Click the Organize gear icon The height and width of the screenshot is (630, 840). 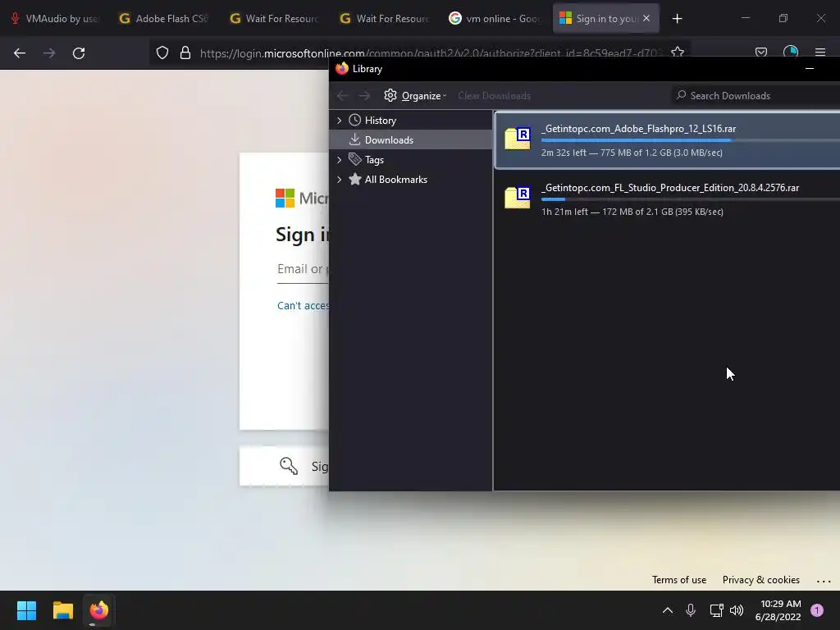pyautogui.click(x=390, y=95)
